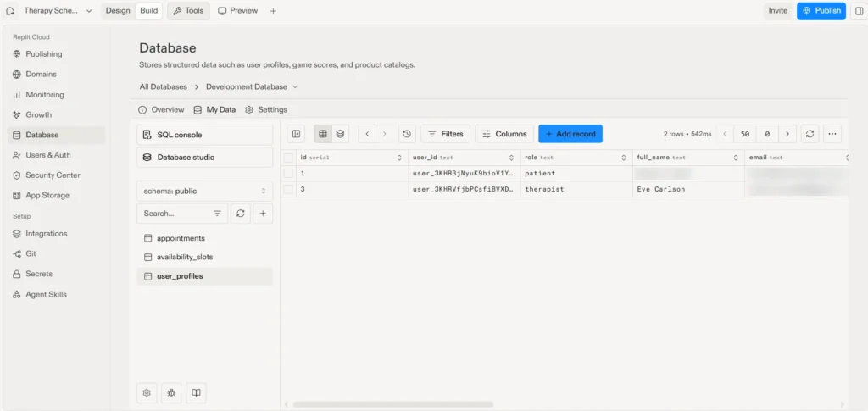Go back with the left arrow button

coord(367,134)
